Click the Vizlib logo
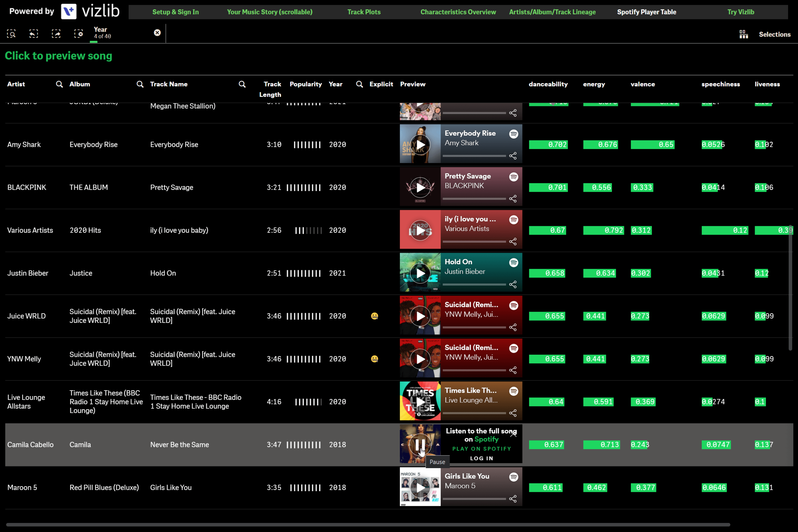 [x=90, y=11]
